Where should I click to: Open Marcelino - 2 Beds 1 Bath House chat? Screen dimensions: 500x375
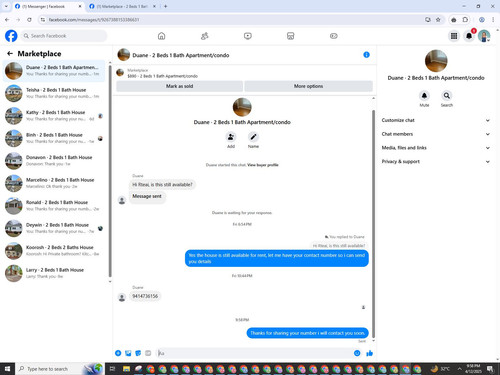pyautogui.click(x=54, y=183)
